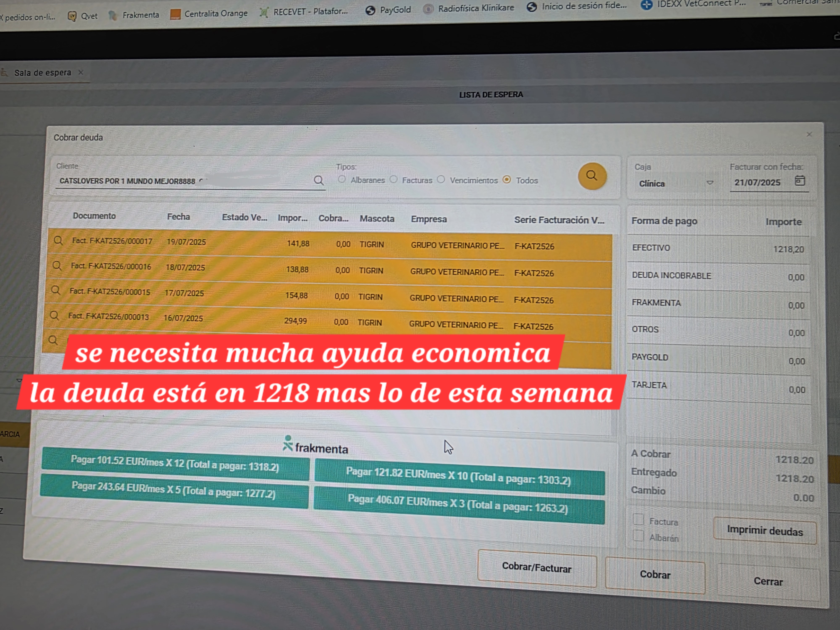Viewport: 840px width, 630px height.
Task: Sort by the Fecha column header
Action: [178, 217]
